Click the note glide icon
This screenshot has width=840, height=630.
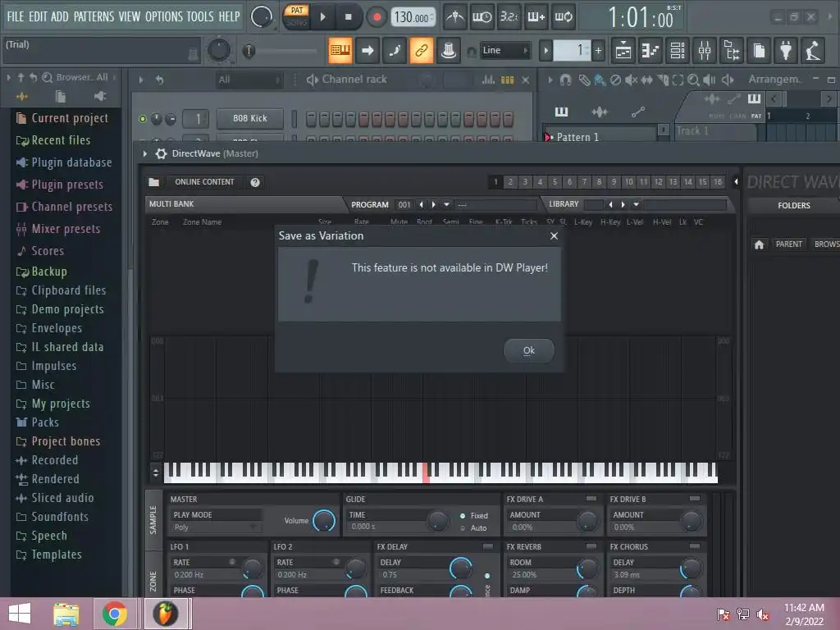pyautogui.click(x=395, y=50)
